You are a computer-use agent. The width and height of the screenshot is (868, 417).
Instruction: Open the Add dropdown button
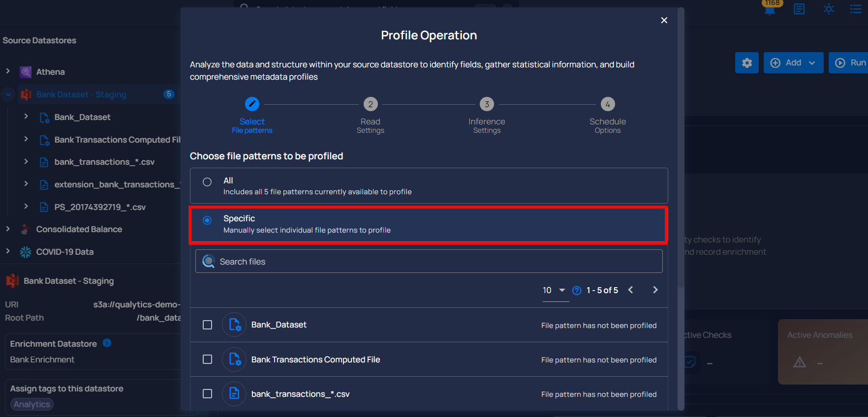793,63
